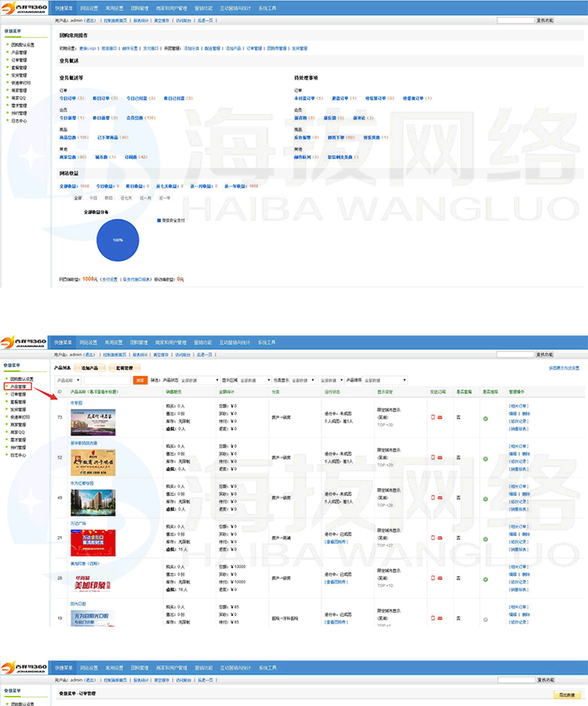Toggle the gray recommend status for product 19

(485, 619)
